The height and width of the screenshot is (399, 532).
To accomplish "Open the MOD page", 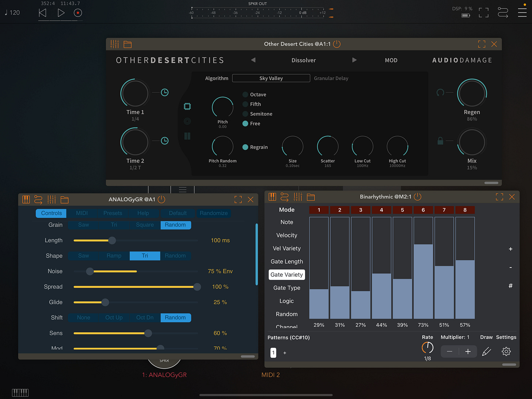I will 391,60.
